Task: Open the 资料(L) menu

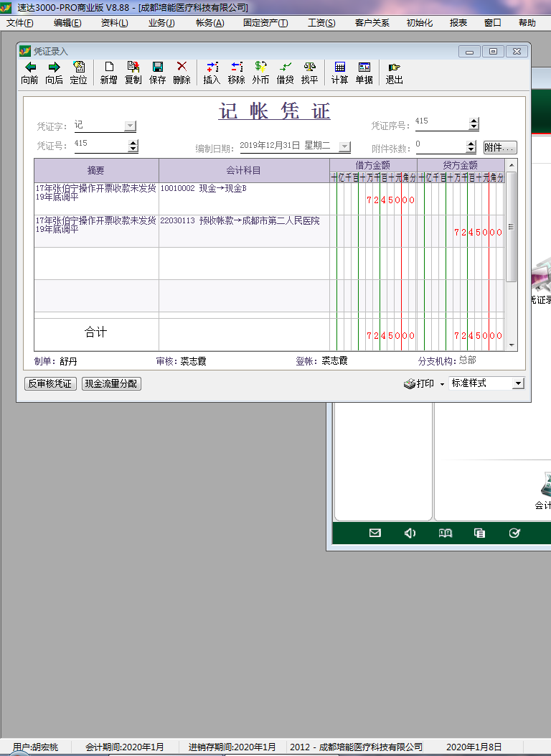Action: tap(115, 23)
